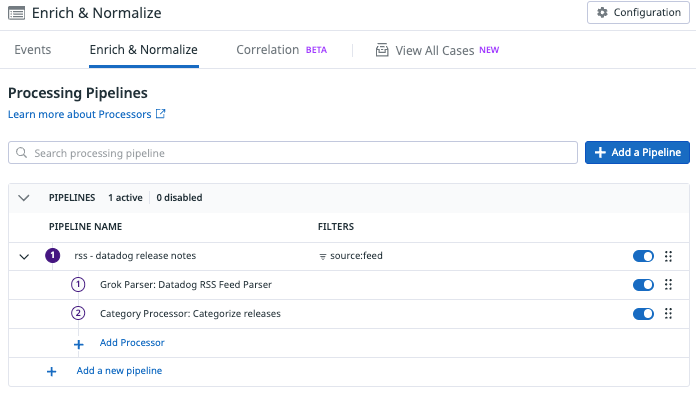Toggle off the Grok Parser processor
Image resolution: width=696 pixels, height=395 pixels.
(x=643, y=285)
